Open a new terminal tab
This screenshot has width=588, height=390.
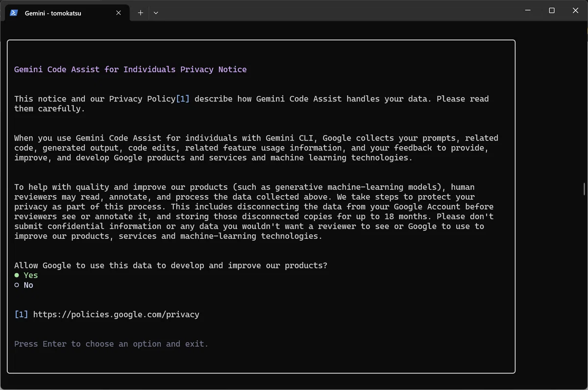141,13
